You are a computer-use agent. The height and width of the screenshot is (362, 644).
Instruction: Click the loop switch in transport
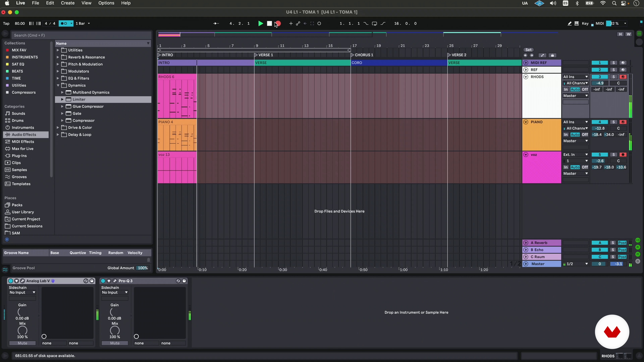[374, 23]
